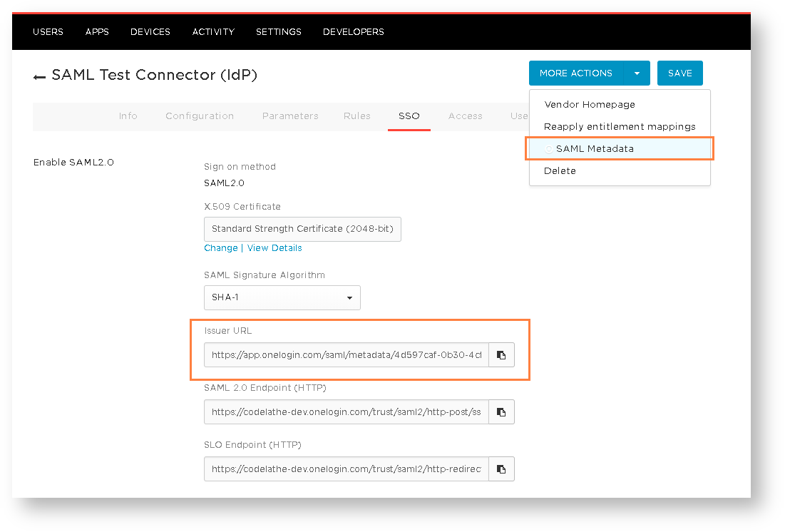Click inside the Issuer URL field
Image resolution: width=785 pixels, height=532 pixels.
tap(346, 355)
